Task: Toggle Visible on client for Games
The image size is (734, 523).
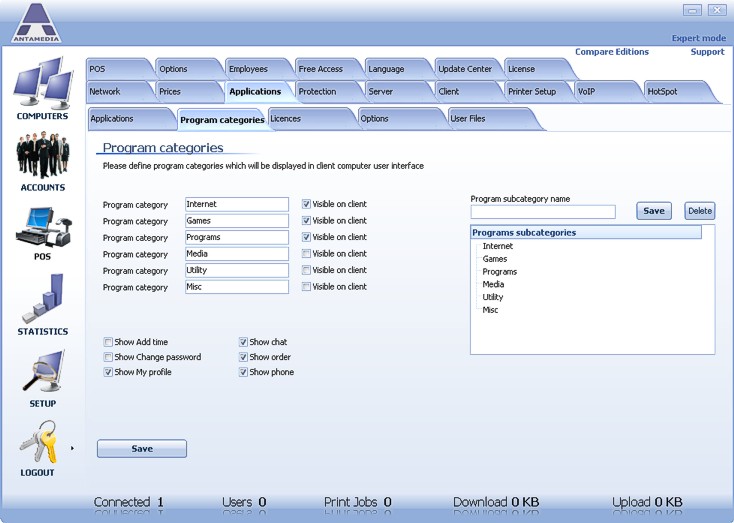Action: click(306, 221)
